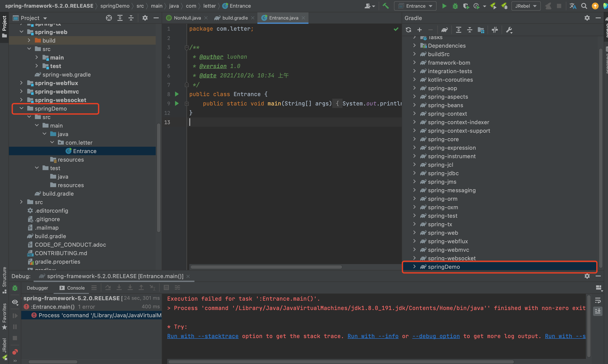This screenshot has height=364, width=608.
Task: Rerun debug session with green bug icon
Action: pyautogui.click(x=15, y=288)
